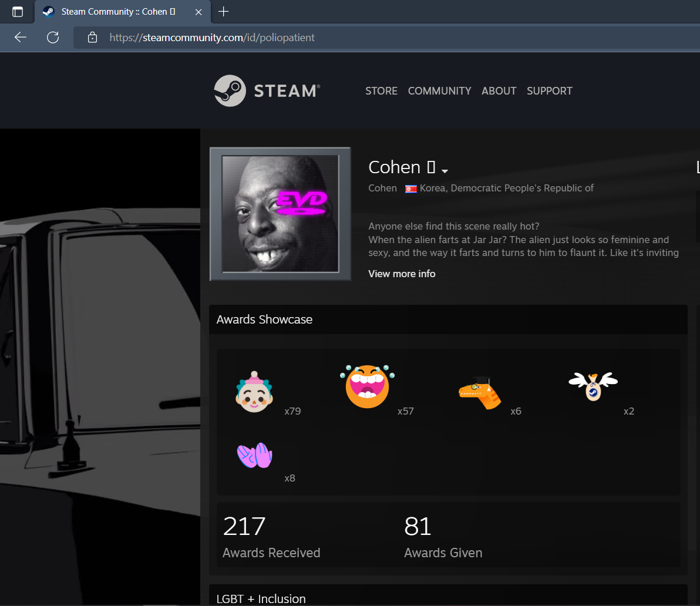Click the North Korea flag icon
Image resolution: width=700 pixels, height=606 pixels.
pos(410,188)
